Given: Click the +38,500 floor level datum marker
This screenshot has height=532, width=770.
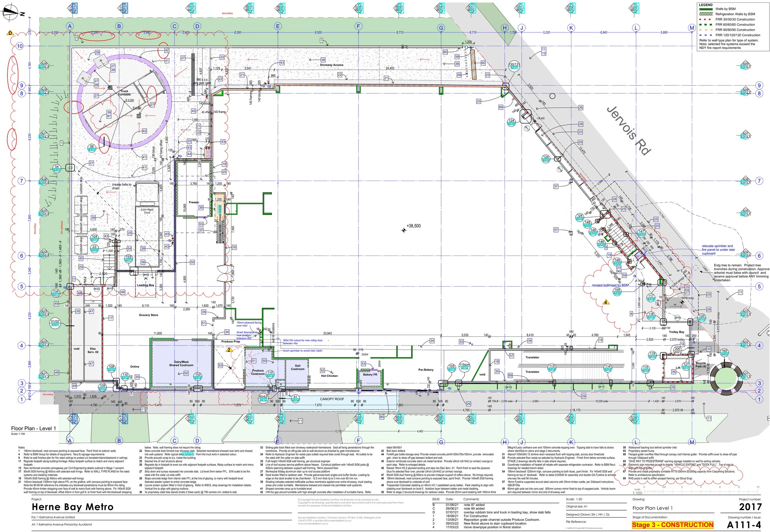Looking at the screenshot, I should coord(404,230).
